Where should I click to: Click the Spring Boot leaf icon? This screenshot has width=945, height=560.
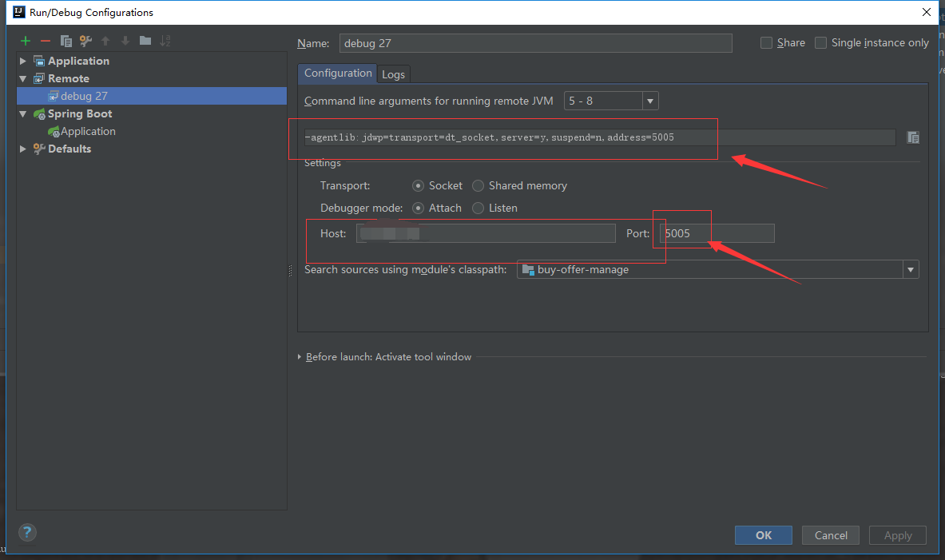pos(39,114)
